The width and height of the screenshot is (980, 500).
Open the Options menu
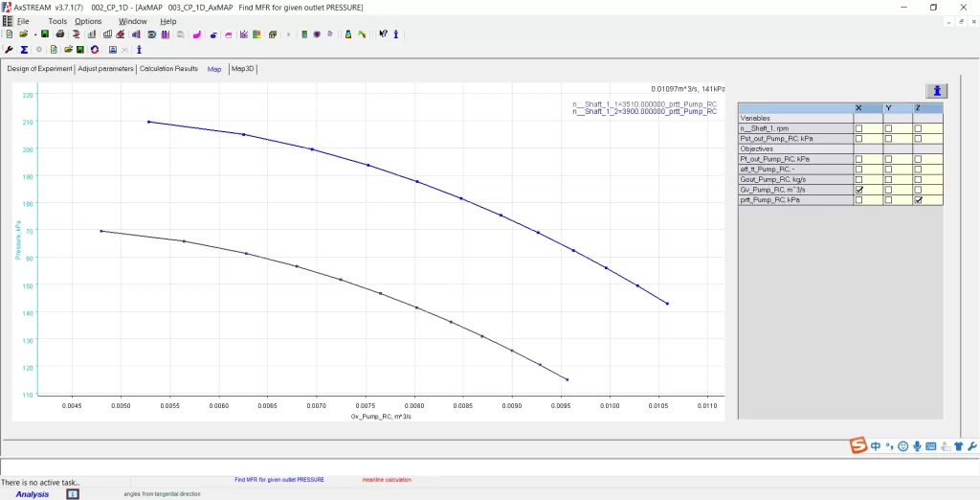[88, 21]
